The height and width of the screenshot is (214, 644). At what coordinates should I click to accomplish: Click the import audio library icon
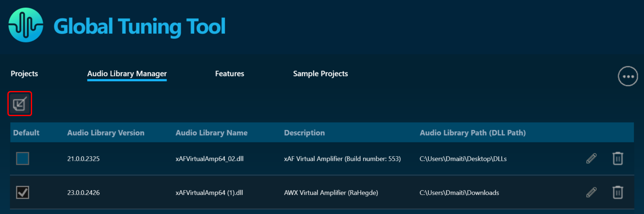tap(20, 104)
